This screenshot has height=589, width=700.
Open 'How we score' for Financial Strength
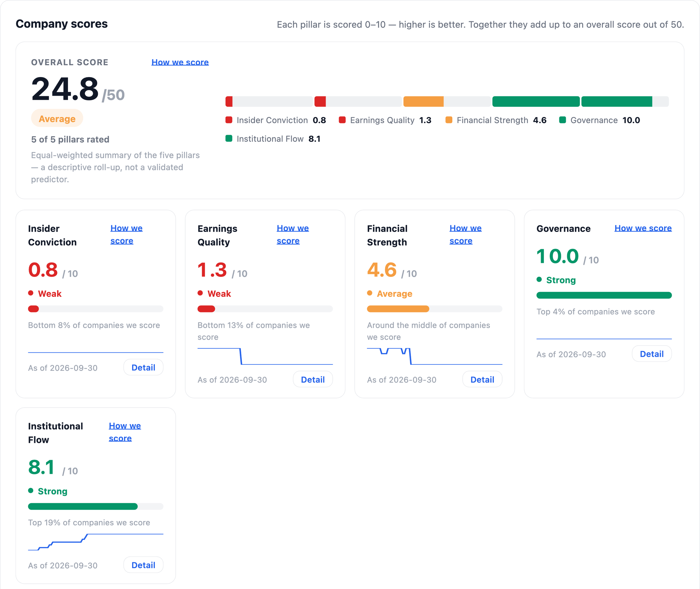[x=465, y=234]
